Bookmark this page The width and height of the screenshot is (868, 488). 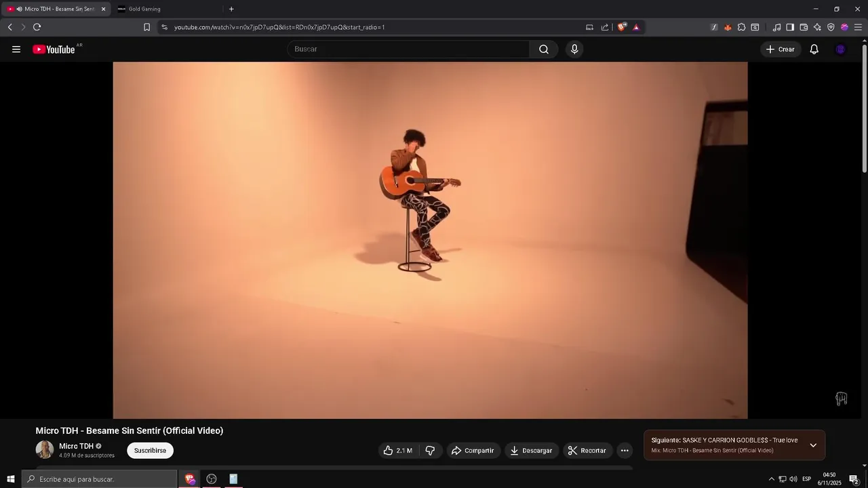pos(146,27)
